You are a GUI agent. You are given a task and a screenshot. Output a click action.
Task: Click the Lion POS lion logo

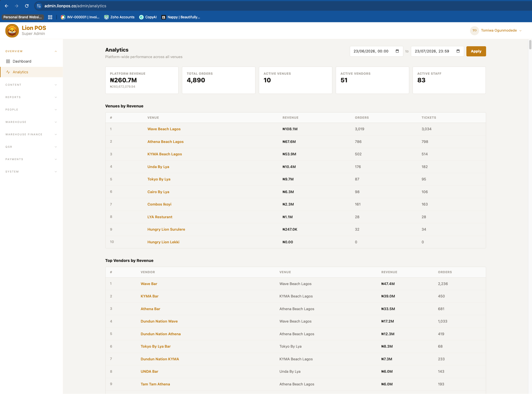click(x=12, y=30)
